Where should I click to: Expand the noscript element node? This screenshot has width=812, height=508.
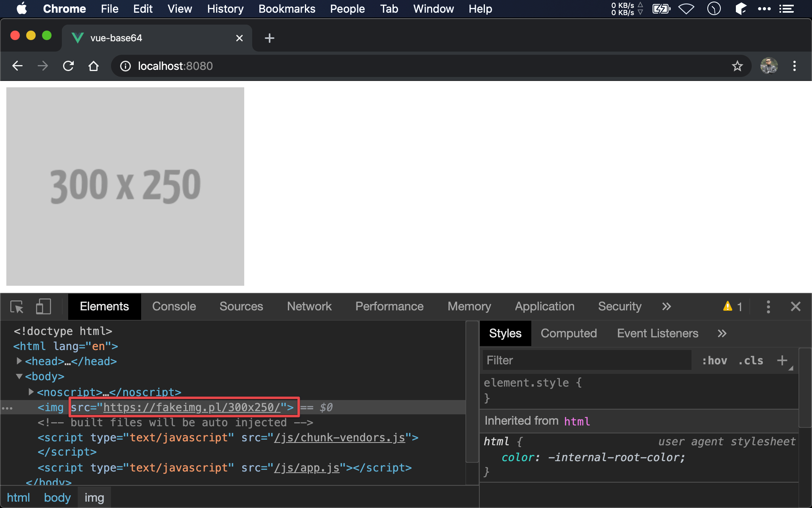pos(31,392)
